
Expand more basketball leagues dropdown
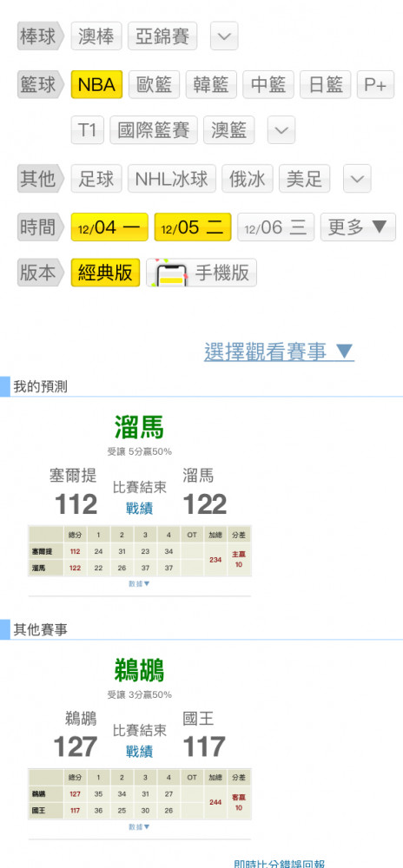click(281, 130)
